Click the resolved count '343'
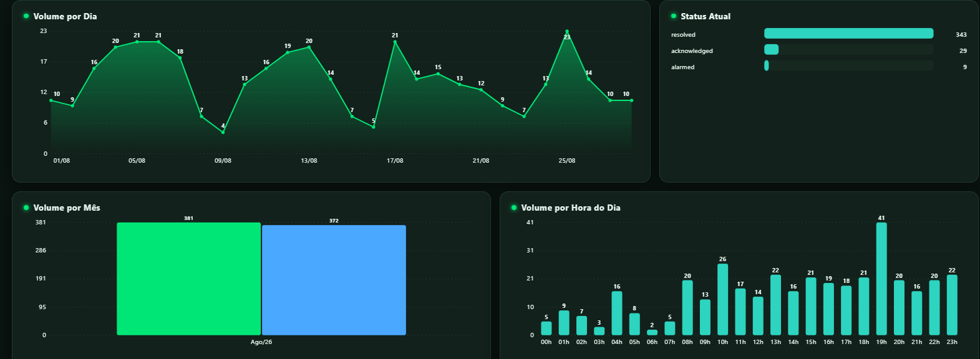 pyautogui.click(x=961, y=35)
